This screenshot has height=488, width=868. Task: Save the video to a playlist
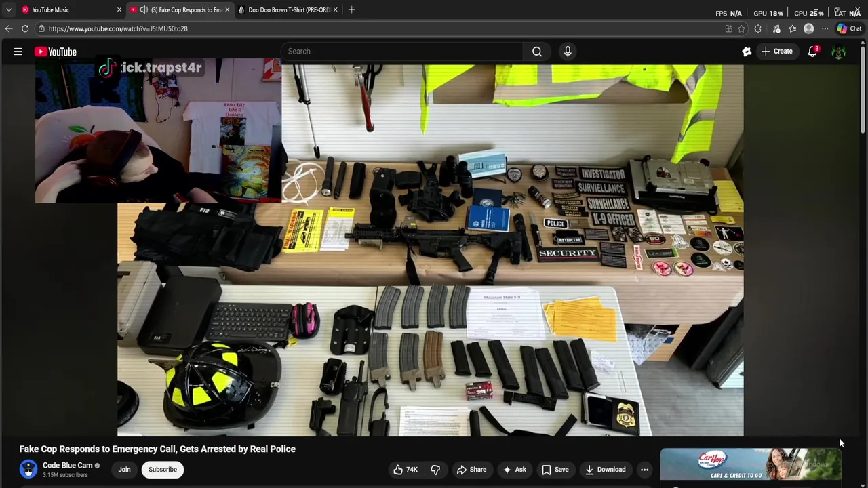coord(555,469)
